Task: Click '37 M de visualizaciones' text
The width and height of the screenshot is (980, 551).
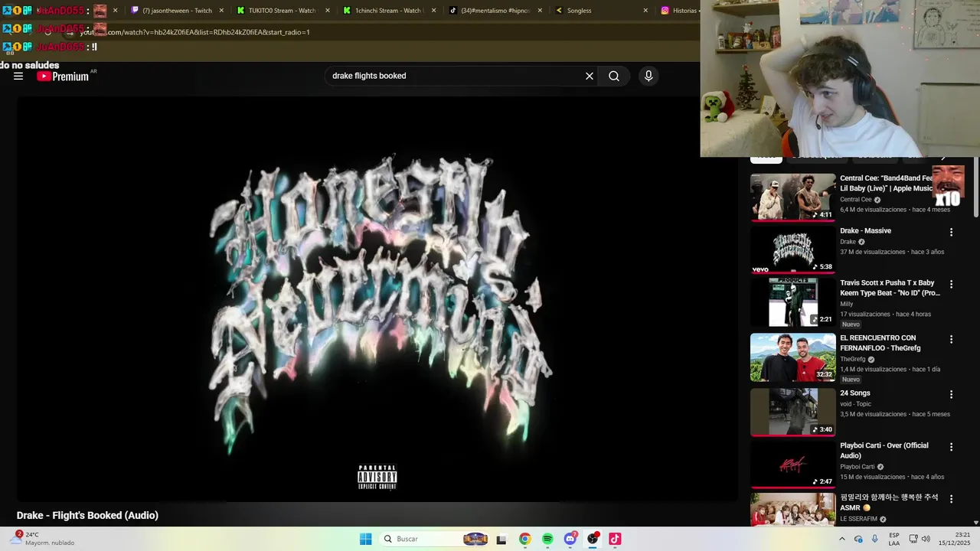Action: [873, 252]
